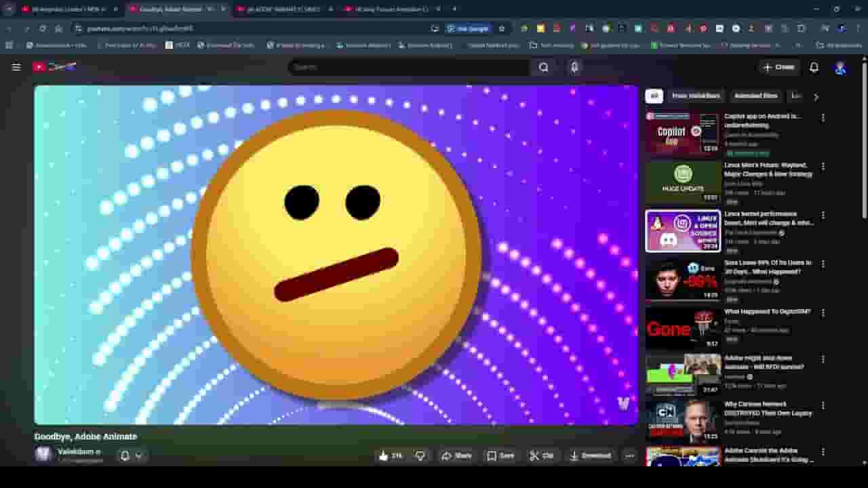The image size is (868, 488).
Task: Start voice search with the microphone icon
Action: click(x=574, y=67)
